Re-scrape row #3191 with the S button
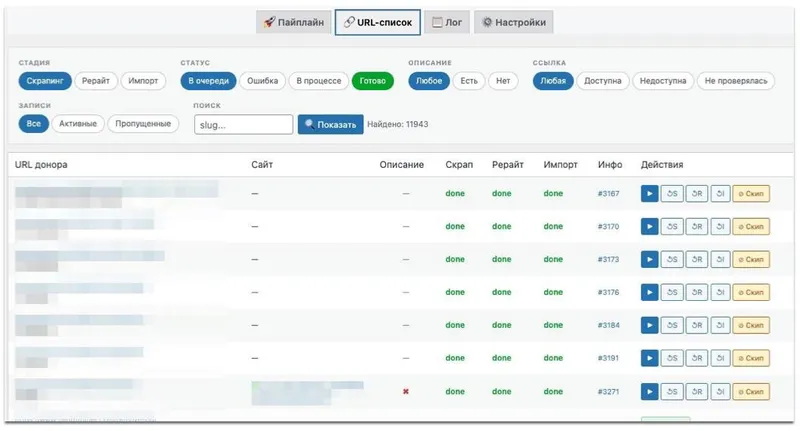This screenshot has width=800, height=431. click(672, 358)
